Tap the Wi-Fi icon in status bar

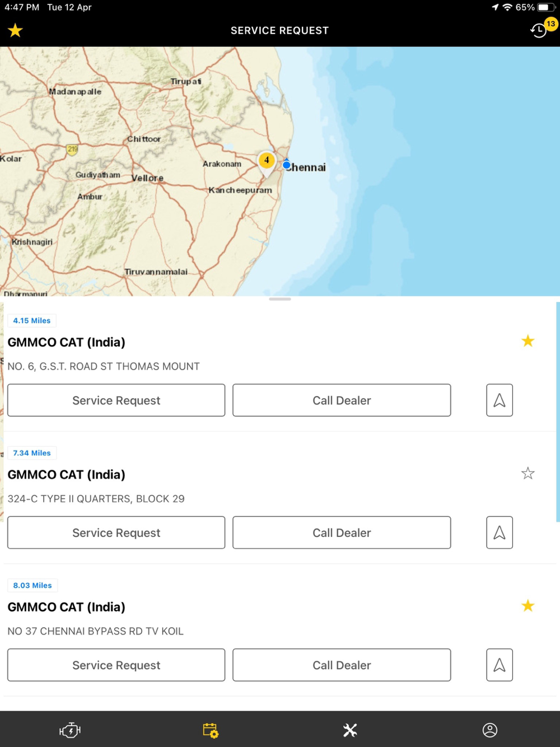point(507,7)
